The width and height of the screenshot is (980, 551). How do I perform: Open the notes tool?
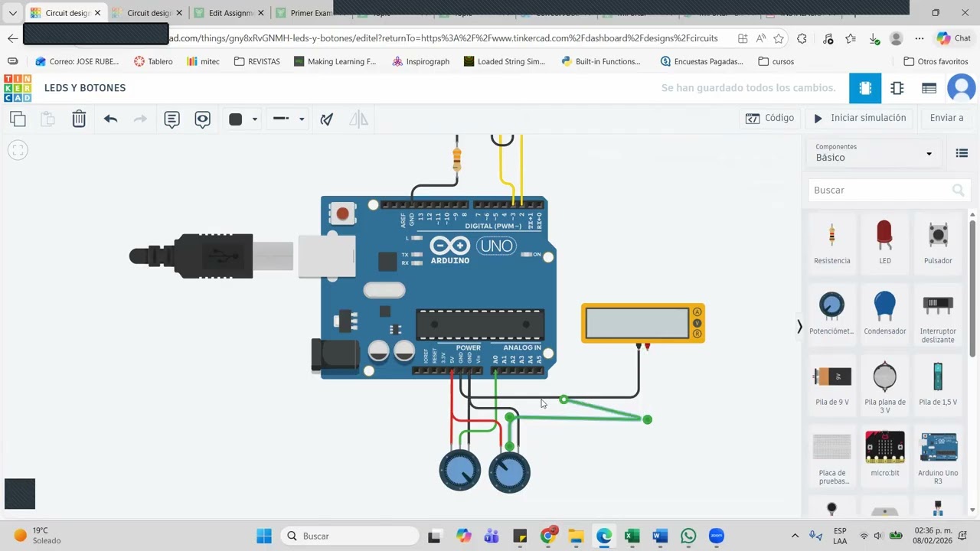tap(171, 119)
